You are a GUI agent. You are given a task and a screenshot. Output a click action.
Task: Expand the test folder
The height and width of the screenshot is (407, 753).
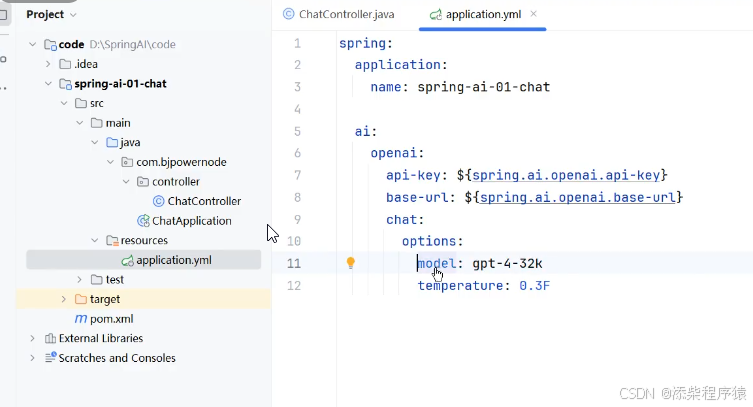[x=79, y=279]
